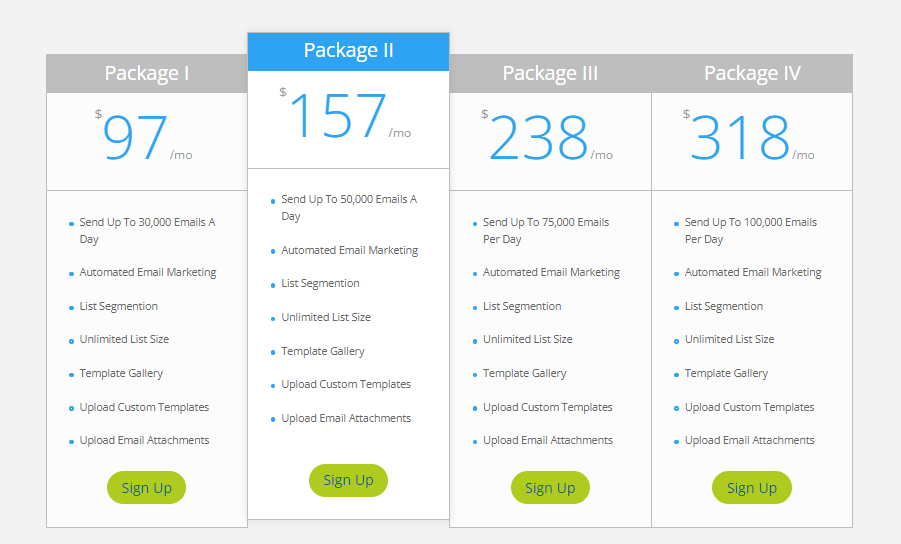Select Automated Email Marketing in Package I
Image resolution: width=901 pixels, height=544 pixels.
(x=147, y=272)
